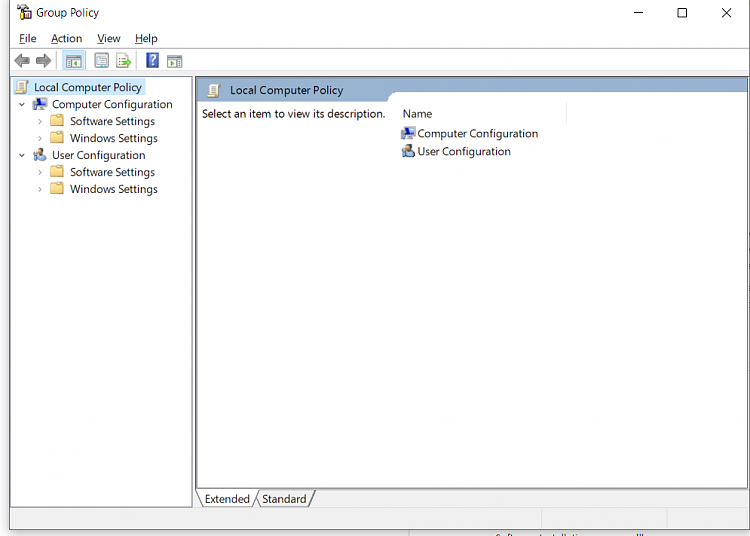Viewport: 750px width, 536px height.
Task: Open the File menu
Action: [x=27, y=38]
